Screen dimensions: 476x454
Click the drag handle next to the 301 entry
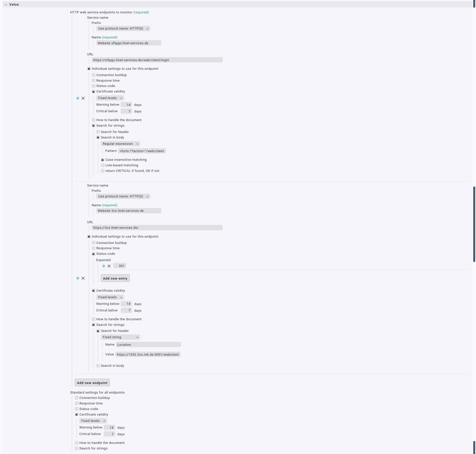tap(103, 266)
